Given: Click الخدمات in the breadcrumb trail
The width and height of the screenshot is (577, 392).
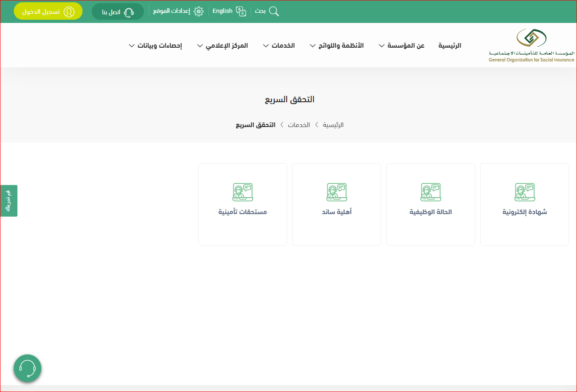Looking at the screenshot, I should (x=299, y=125).
